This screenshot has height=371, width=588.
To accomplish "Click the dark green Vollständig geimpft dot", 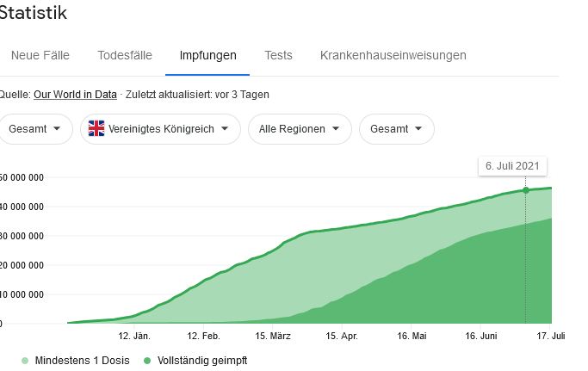I will click(147, 361).
